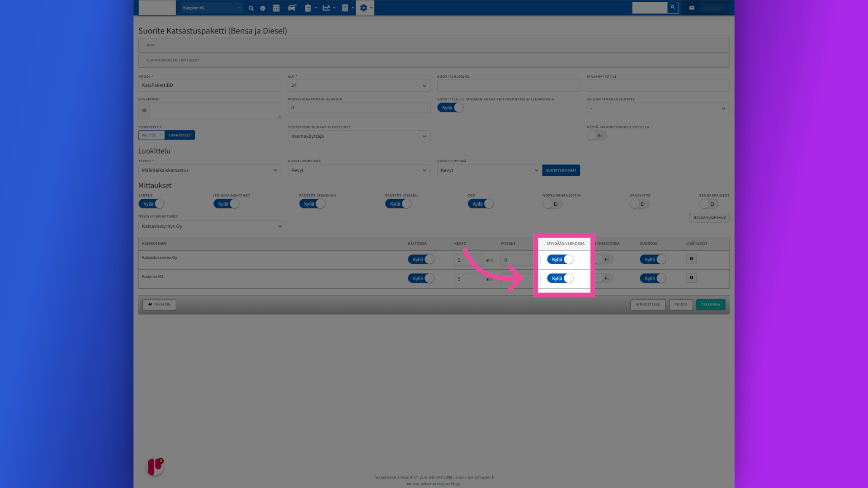868x488 pixels.
Task: Click the Suoritenumero input field
Action: (508, 85)
